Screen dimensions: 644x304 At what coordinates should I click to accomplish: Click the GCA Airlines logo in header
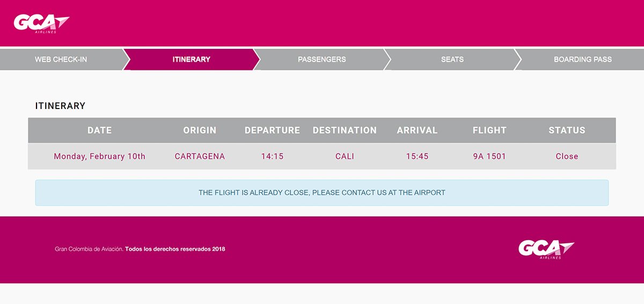[x=41, y=24]
